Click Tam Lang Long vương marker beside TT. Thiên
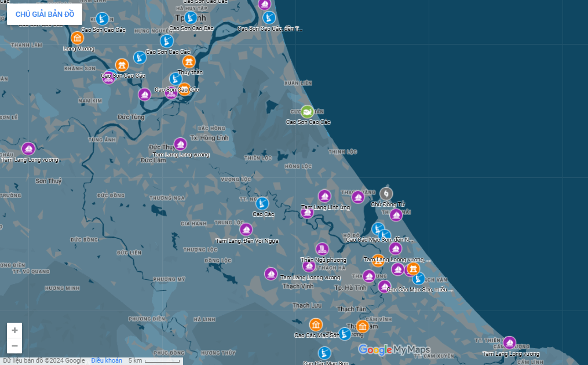The image size is (588, 365). 509,343
